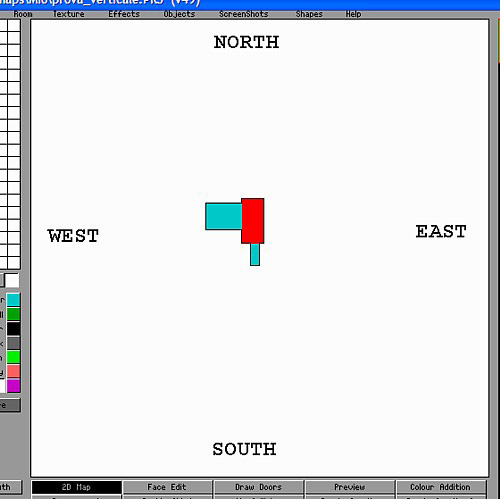Screen dimensions: 500x499
Task: Select the large cyan room on the map
Action: [224, 216]
